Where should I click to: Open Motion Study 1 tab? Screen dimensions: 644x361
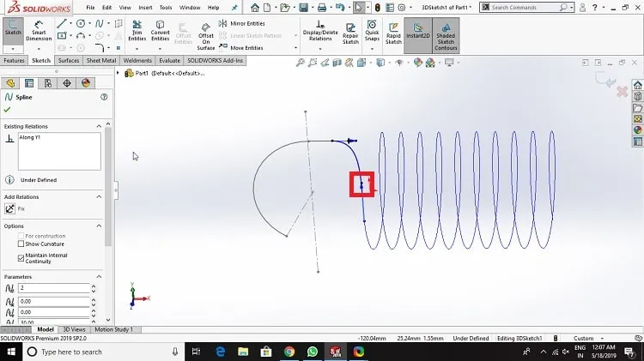click(113, 329)
